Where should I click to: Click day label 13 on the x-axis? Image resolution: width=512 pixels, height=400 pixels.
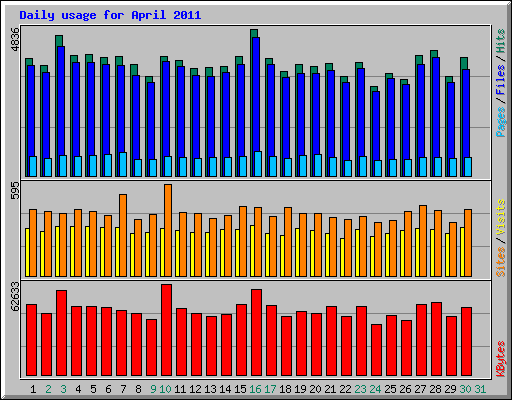(210, 389)
